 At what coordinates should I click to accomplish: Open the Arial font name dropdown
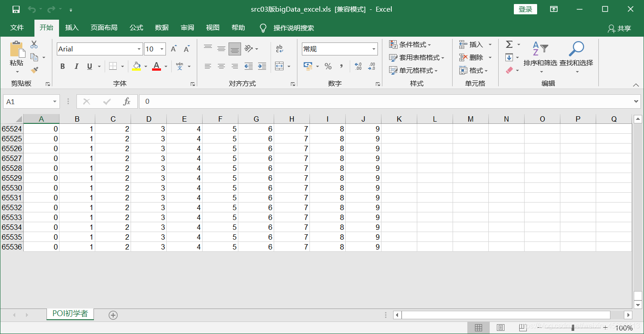pyautogui.click(x=139, y=49)
